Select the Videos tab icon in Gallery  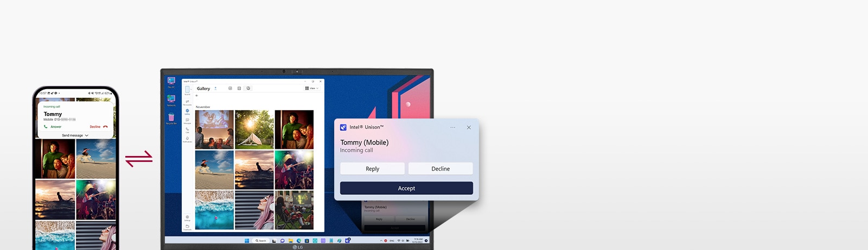(239, 88)
